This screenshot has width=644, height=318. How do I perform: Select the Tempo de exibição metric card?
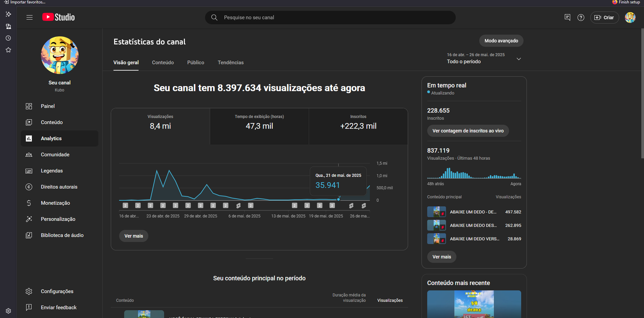tap(259, 126)
